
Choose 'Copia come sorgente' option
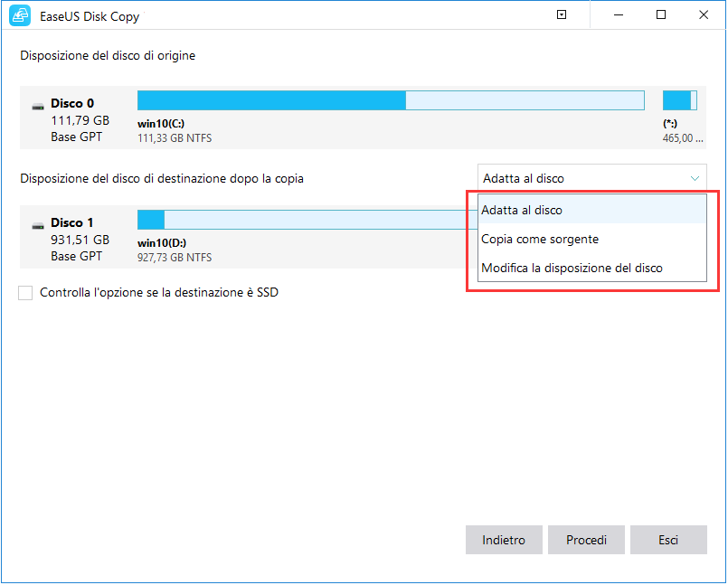[540, 240]
